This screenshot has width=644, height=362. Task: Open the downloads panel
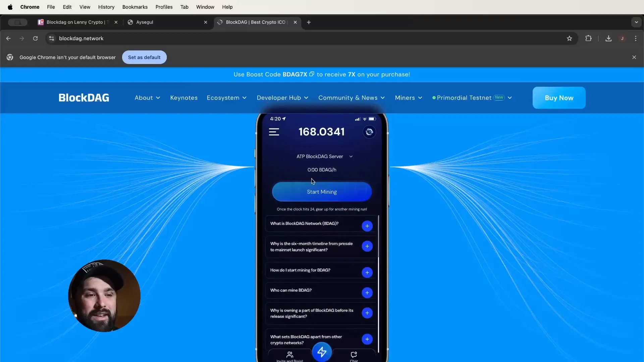[x=608, y=39]
